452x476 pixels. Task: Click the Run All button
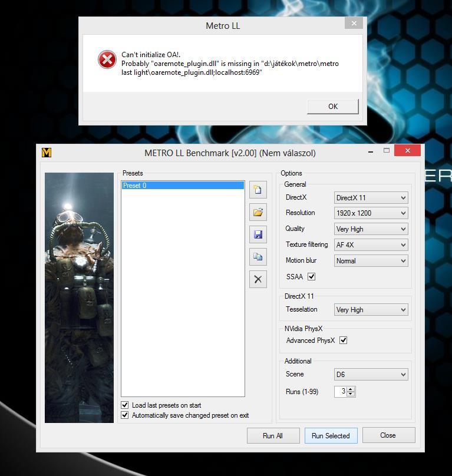pyautogui.click(x=273, y=435)
